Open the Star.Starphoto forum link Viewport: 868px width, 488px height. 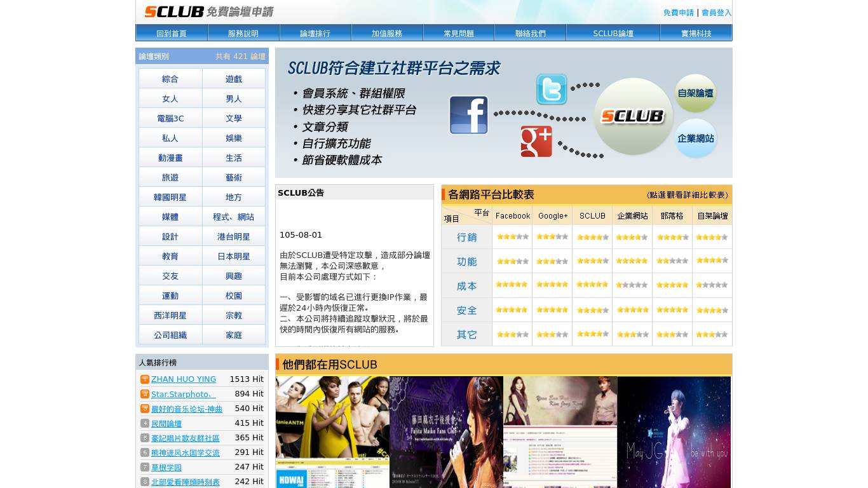click(184, 394)
